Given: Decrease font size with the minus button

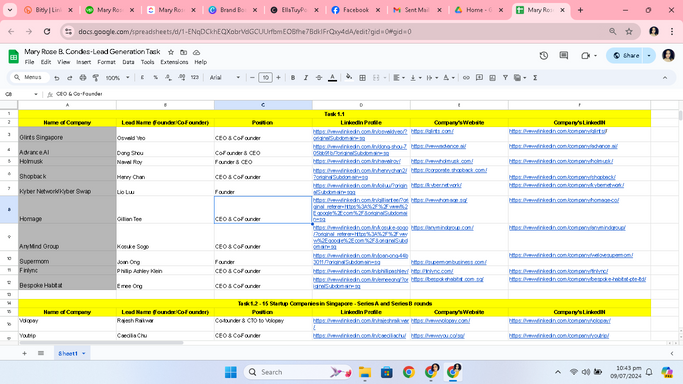Looking at the screenshot, I should click(252, 77).
